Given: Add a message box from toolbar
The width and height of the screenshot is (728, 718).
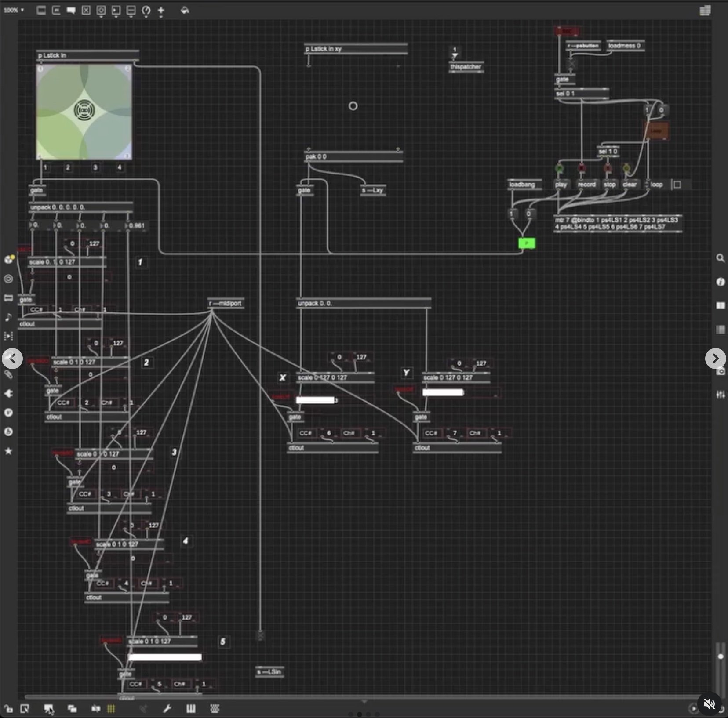Looking at the screenshot, I should tap(56, 10).
